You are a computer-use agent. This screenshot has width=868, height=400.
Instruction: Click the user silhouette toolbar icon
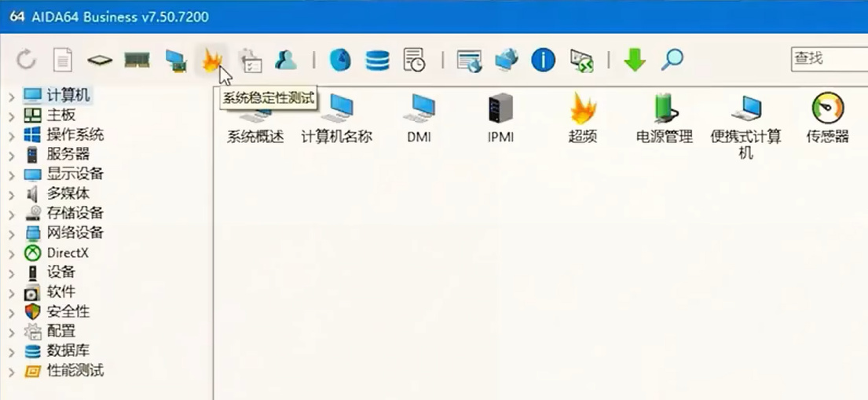pos(286,59)
